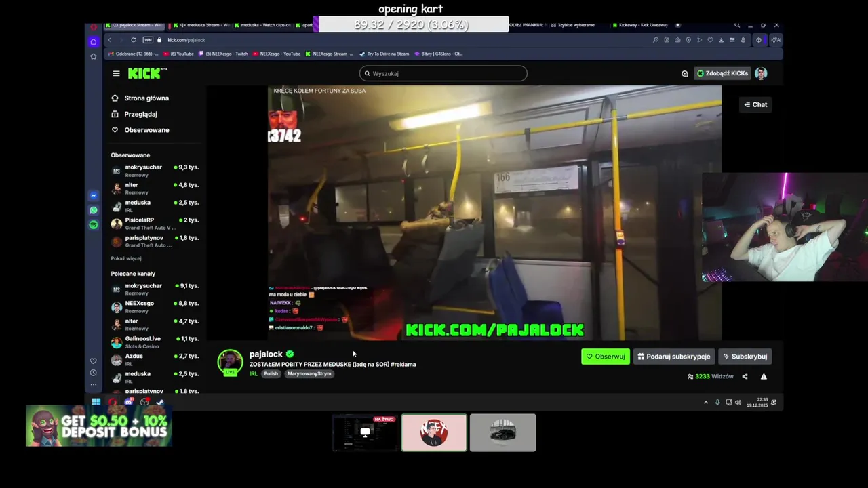Screen dimensions: 868x488
Task: Open the user profile avatar menu
Action: 761,73
